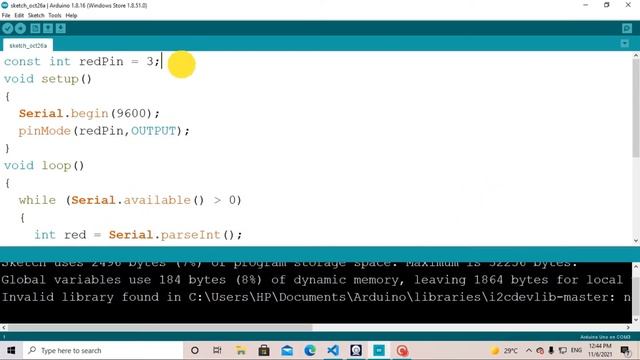Viewport: 640px width, 360px height.
Task: Click the 'void loop()' line
Action: click(x=44, y=166)
